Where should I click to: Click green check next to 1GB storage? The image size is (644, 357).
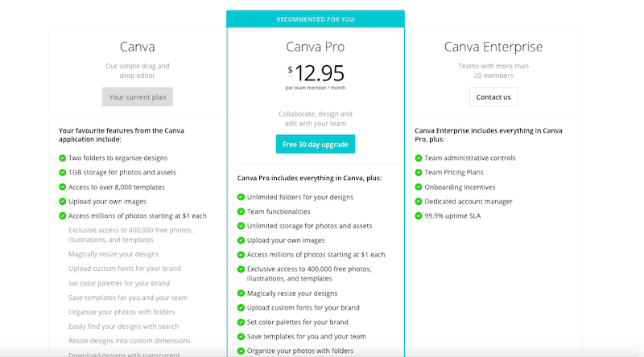pyautogui.click(x=63, y=172)
